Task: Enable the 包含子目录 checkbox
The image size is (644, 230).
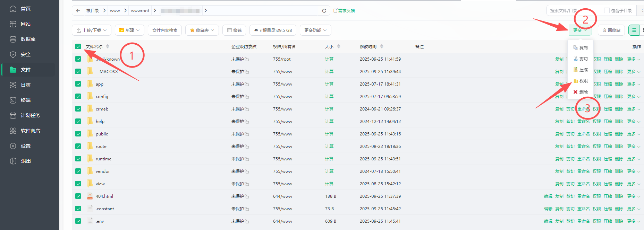Action: 607,11
